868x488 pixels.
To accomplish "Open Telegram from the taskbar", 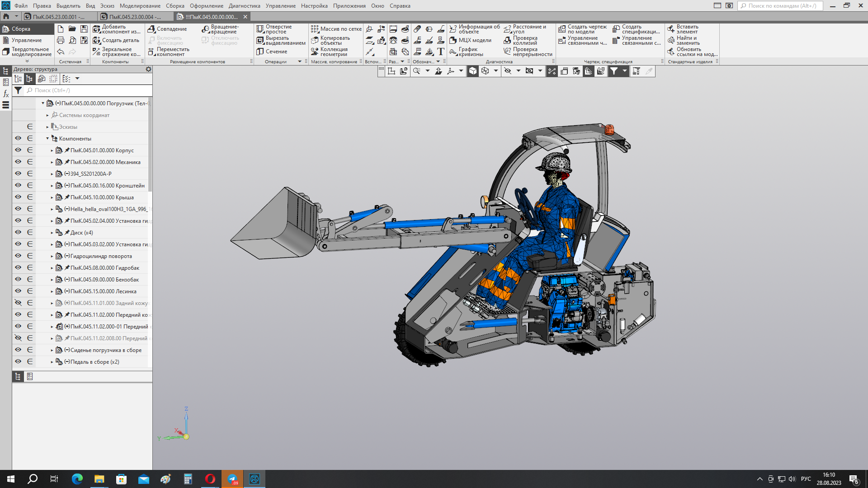I will point(232,479).
